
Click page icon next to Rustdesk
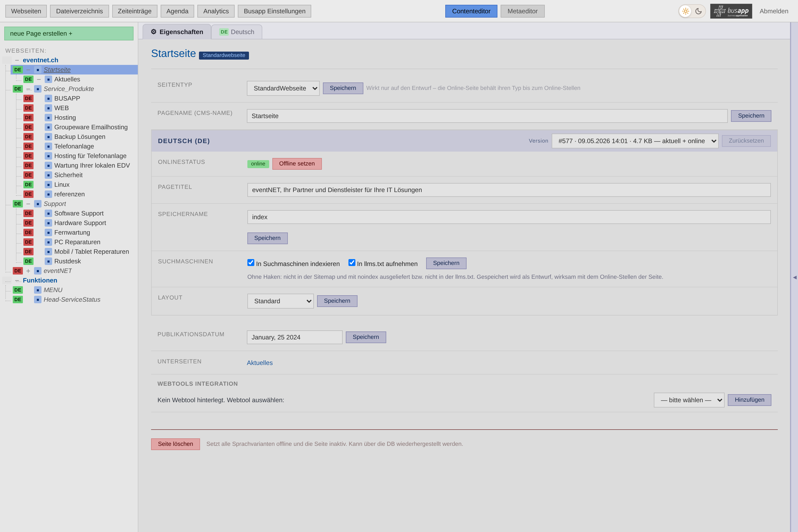[x=48, y=261]
